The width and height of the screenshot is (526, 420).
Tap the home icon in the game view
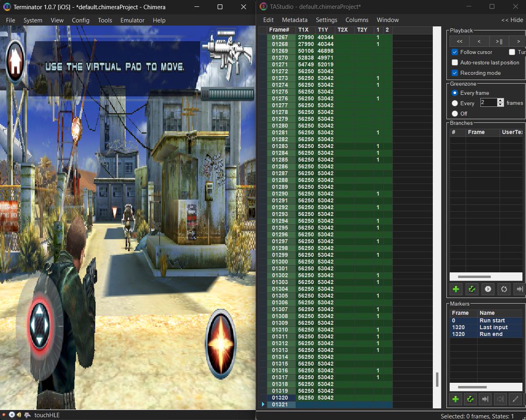click(14, 62)
